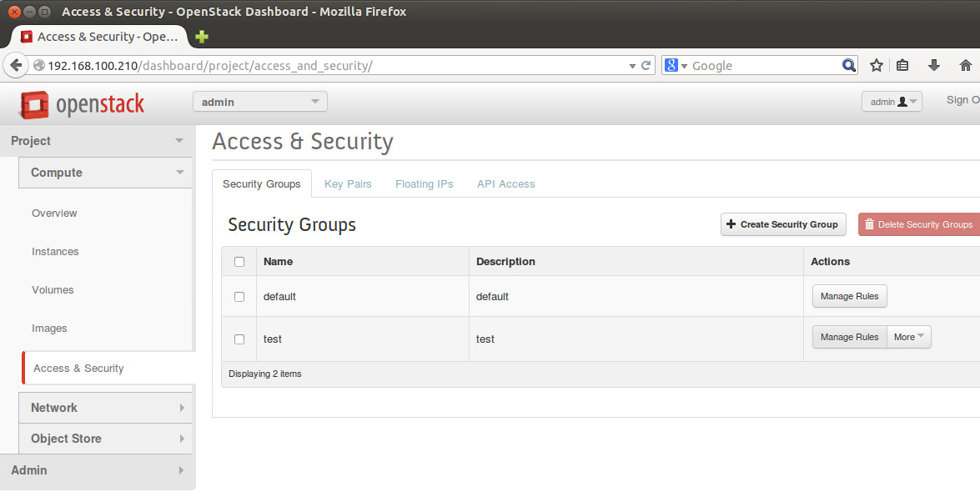Click the Firefox home icon

pos(964,64)
